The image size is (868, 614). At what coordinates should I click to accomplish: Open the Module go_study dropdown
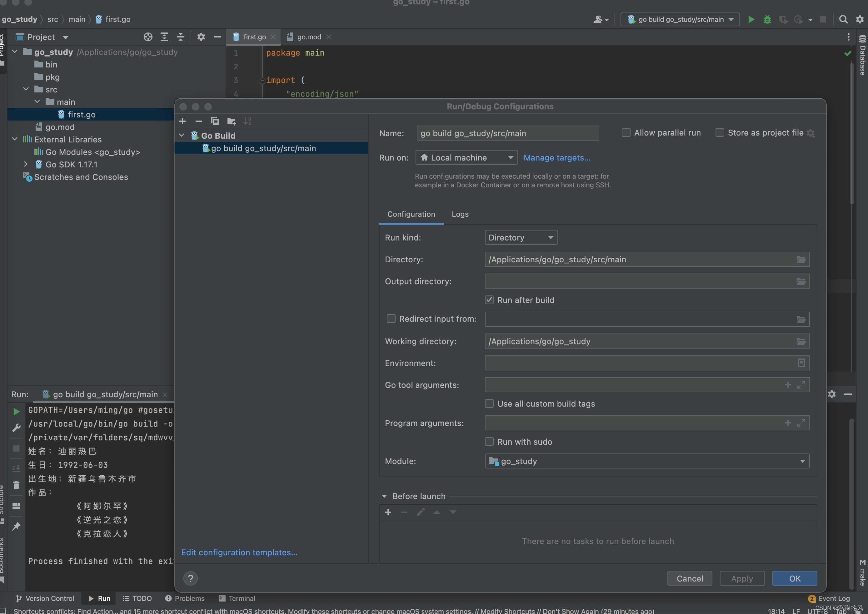coord(647,461)
